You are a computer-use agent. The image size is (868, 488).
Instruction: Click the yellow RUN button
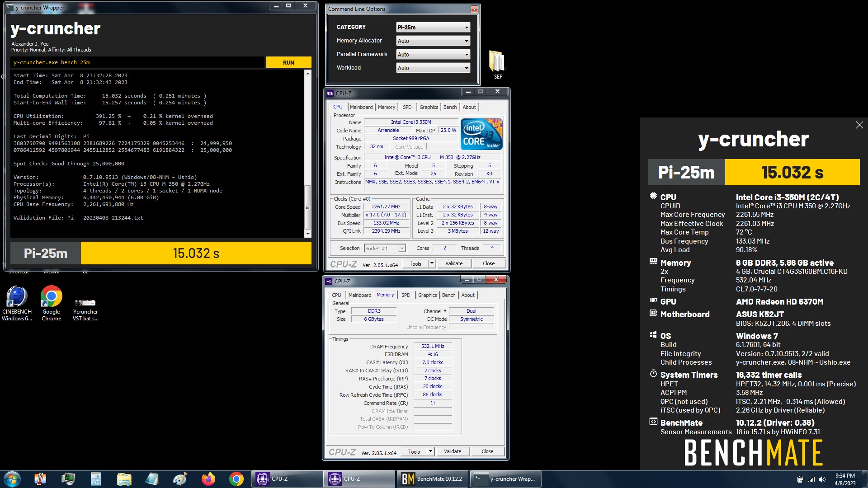tap(288, 62)
